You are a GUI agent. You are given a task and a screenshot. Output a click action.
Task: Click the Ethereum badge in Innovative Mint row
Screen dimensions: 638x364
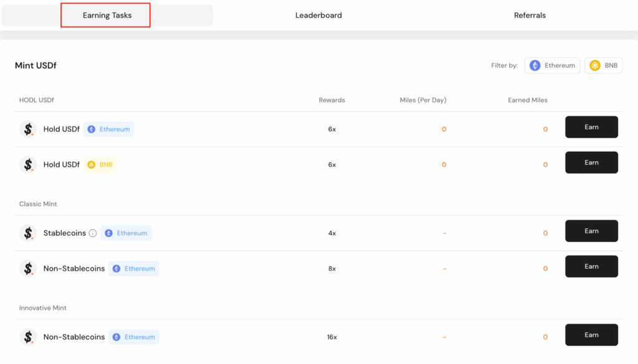(134, 337)
